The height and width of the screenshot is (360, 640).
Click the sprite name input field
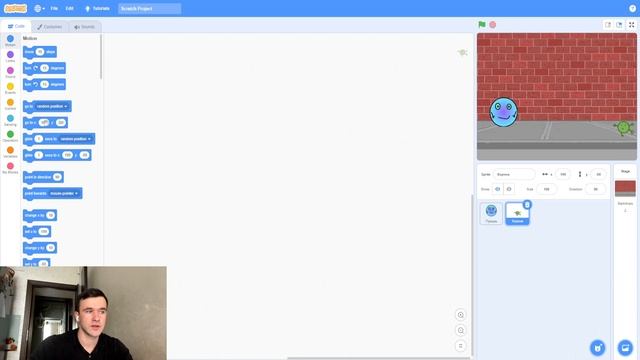tap(514, 174)
